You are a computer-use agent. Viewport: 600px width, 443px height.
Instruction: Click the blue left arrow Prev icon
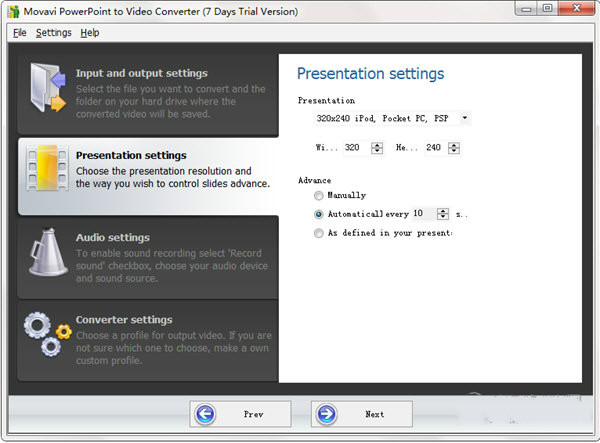(205, 414)
